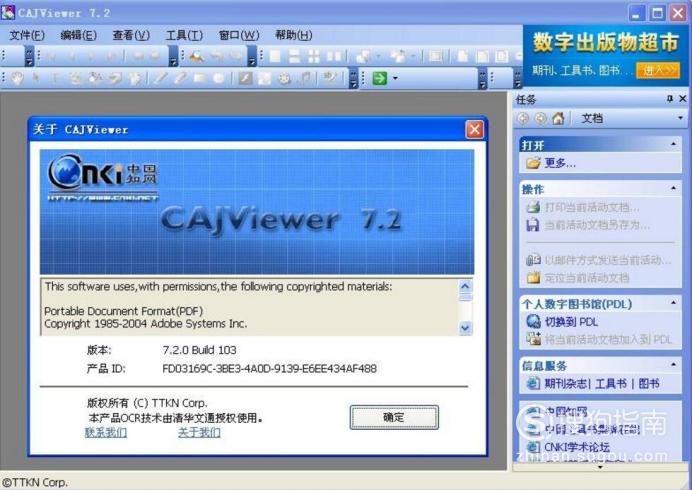
Task: Open the 查看(V) menu
Action: (131, 35)
